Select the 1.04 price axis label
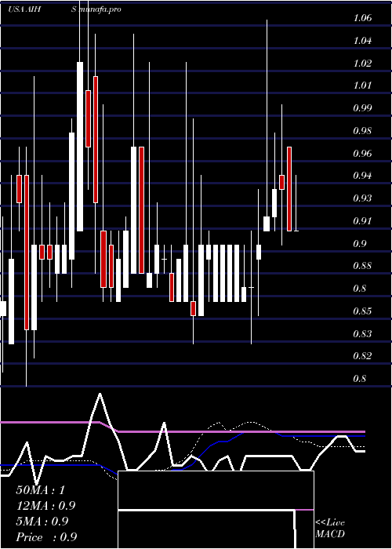The image size is (392, 549). coord(362,41)
